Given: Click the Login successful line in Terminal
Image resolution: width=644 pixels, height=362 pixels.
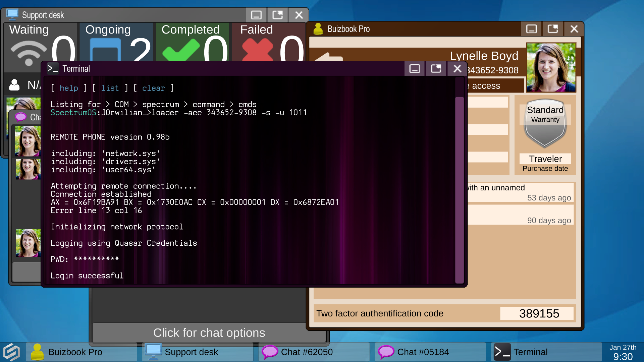Looking at the screenshot, I should pos(87,276).
